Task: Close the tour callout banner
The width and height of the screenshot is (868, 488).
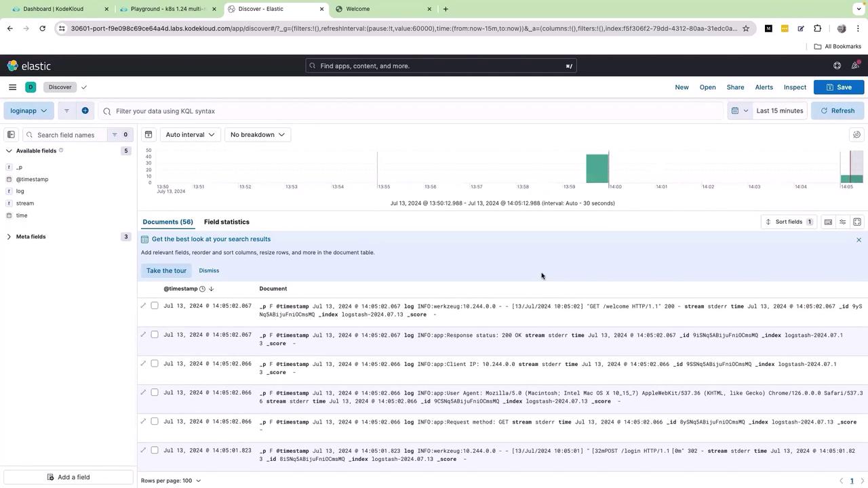Action: (859, 240)
